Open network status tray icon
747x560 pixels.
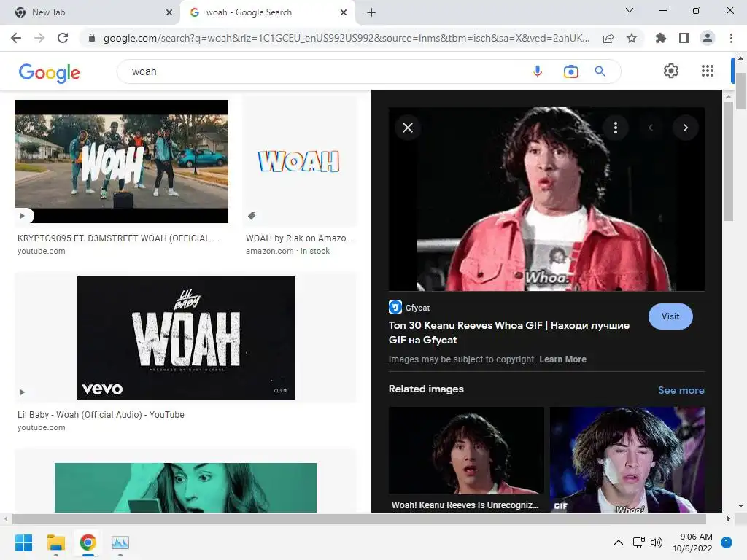point(638,542)
